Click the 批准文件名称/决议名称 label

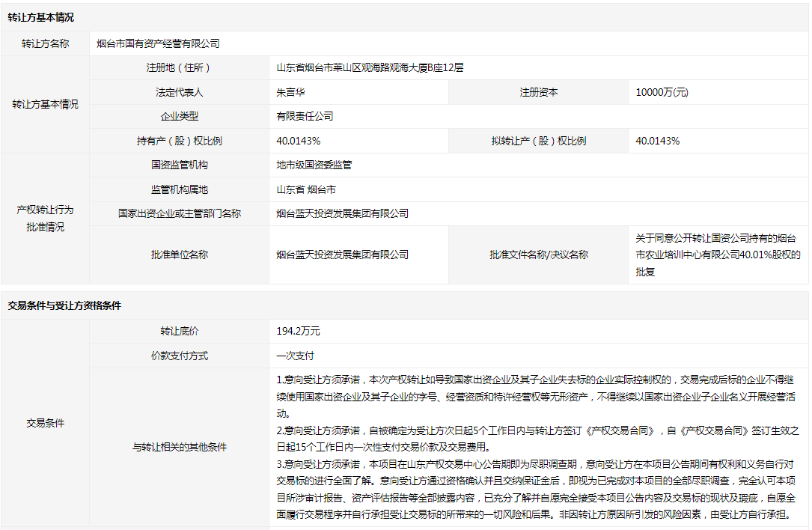click(x=538, y=255)
